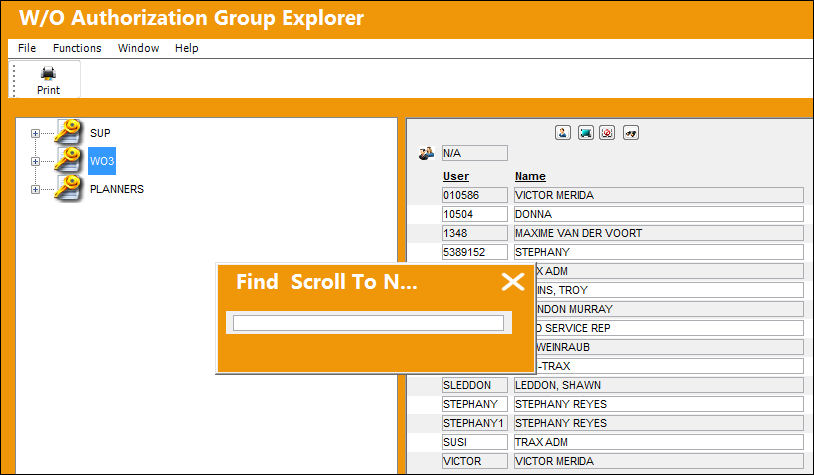Select name cell LEDDON, SHAWN
The width and height of the screenshot is (814, 475).
coord(659,385)
